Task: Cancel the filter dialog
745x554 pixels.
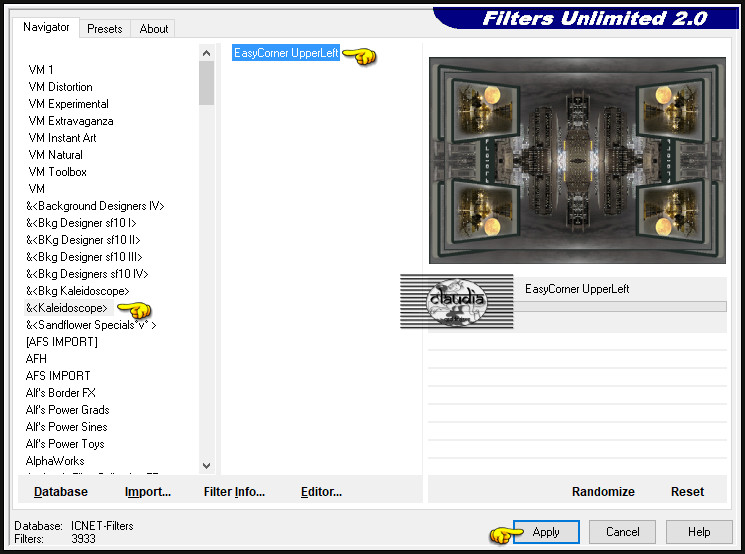Action: pos(622,532)
